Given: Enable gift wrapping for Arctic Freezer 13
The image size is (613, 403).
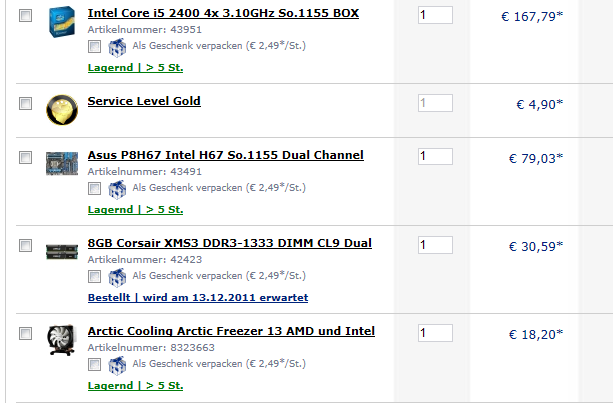Looking at the screenshot, I should pyautogui.click(x=94, y=364).
